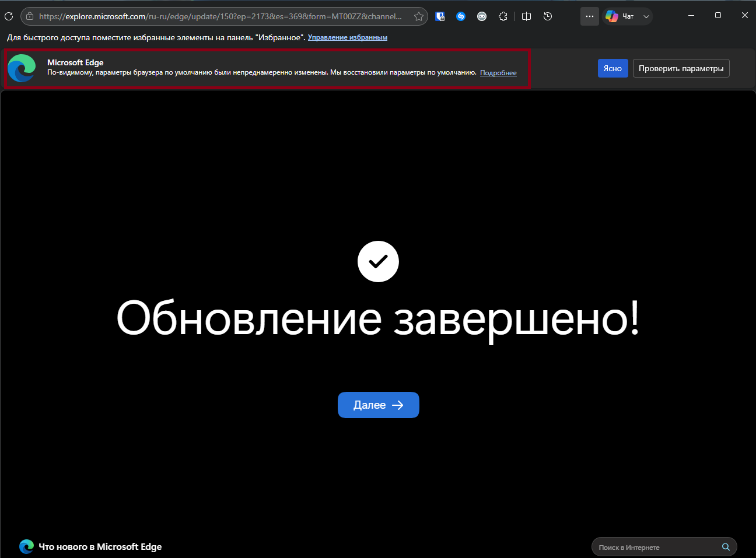Click the Edge logo next to Что нового
This screenshot has width=756, height=558.
[26, 546]
